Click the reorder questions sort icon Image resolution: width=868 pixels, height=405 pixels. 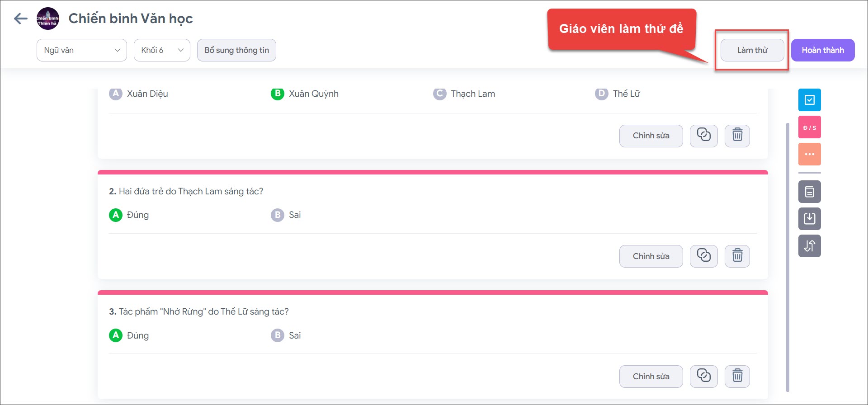[809, 246]
